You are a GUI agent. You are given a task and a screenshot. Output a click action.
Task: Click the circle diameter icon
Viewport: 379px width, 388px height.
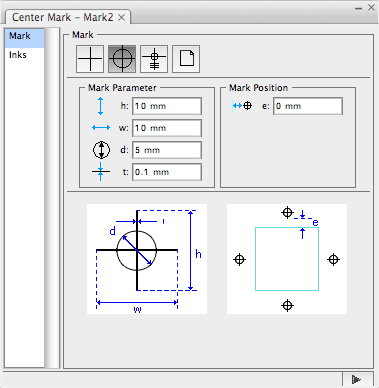(101, 150)
